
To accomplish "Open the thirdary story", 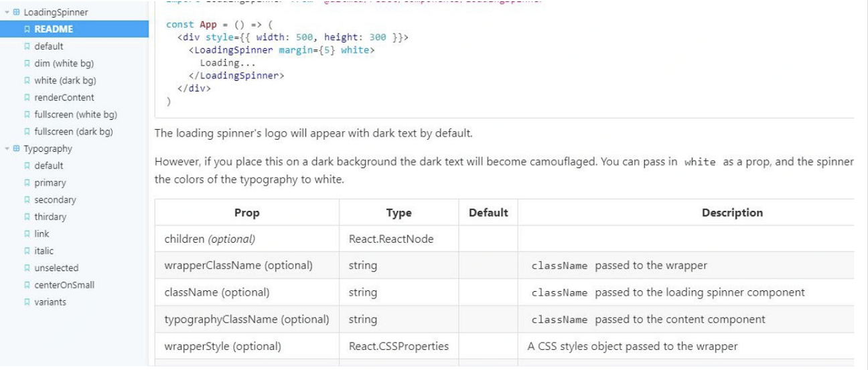I will coord(50,217).
